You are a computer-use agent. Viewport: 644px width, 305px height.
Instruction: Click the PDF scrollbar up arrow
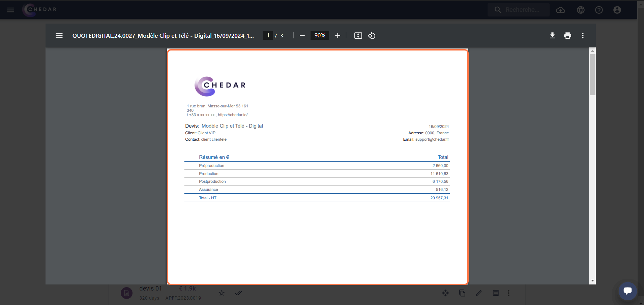point(592,51)
